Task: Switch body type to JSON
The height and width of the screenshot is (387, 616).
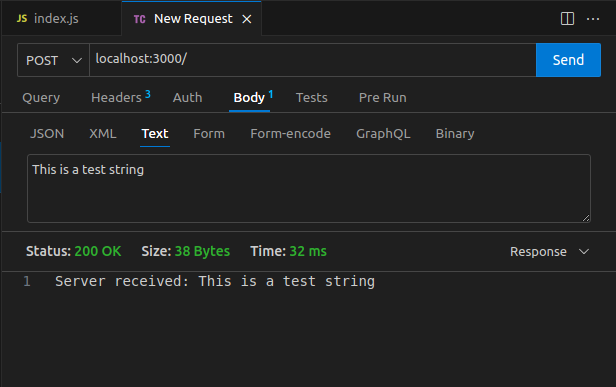Action: click(47, 134)
